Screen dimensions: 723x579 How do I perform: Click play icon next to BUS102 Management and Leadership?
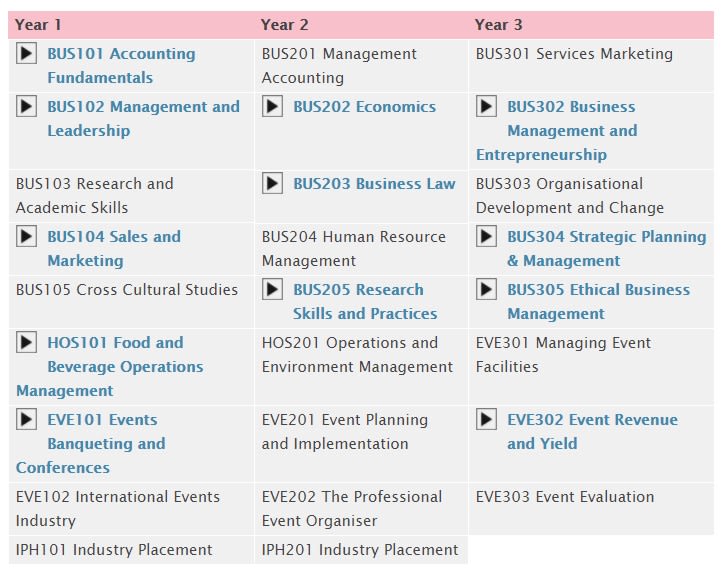tap(26, 106)
